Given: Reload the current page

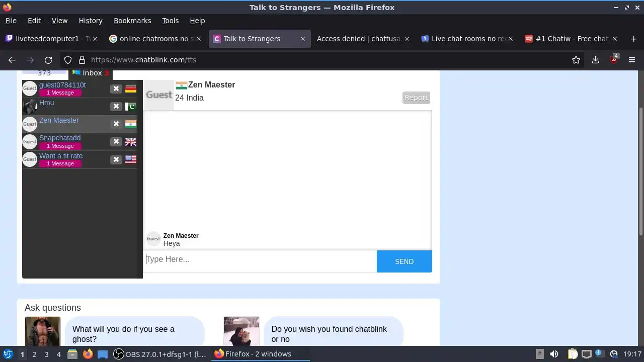Looking at the screenshot, I should coord(48,60).
